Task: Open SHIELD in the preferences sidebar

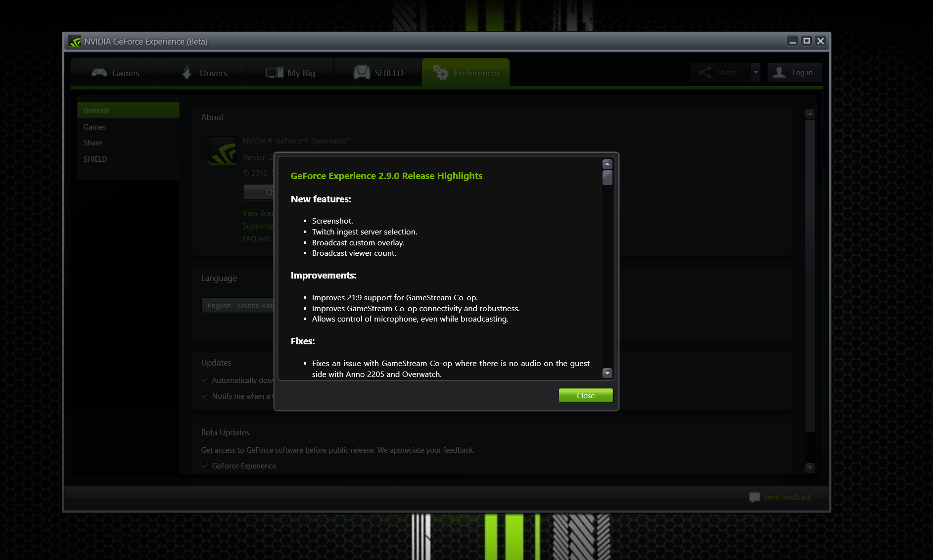Action: click(x=128, y=159)
